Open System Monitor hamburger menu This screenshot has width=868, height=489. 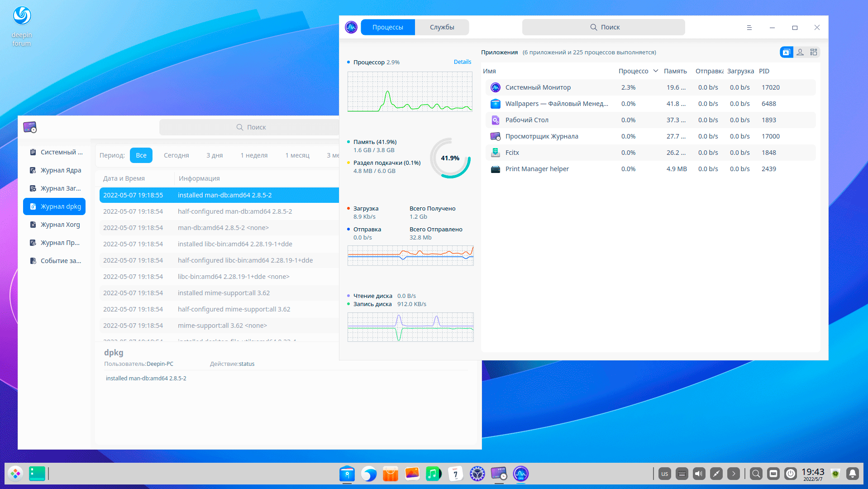749,28
